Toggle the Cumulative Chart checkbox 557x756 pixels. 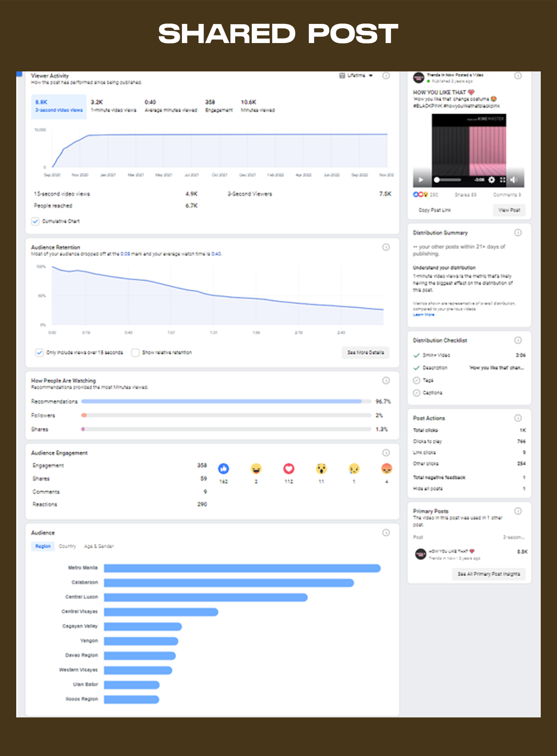[35, 221]
